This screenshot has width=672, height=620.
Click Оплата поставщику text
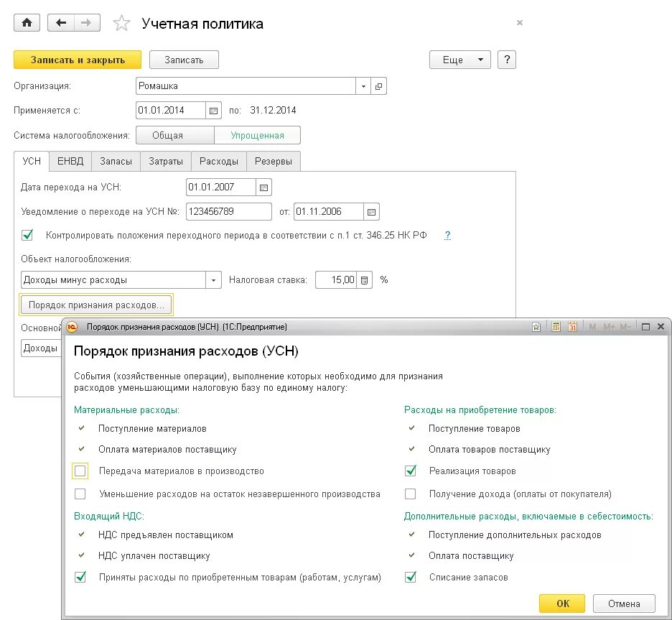tap(470, 555)
